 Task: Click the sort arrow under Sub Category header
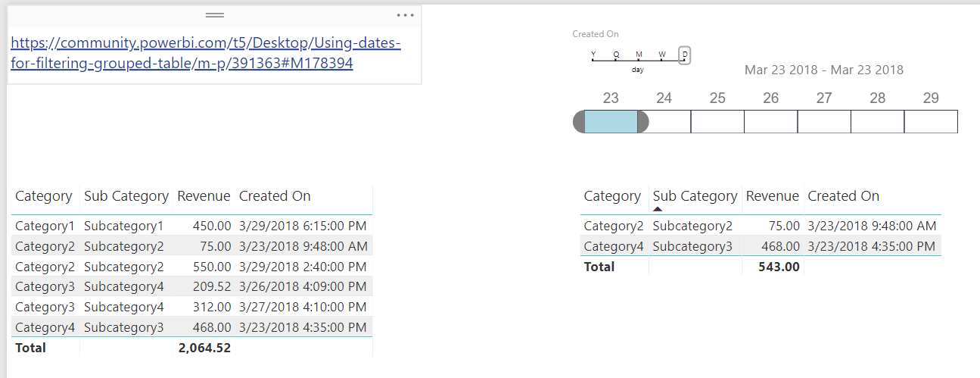(x=658, y=209)
